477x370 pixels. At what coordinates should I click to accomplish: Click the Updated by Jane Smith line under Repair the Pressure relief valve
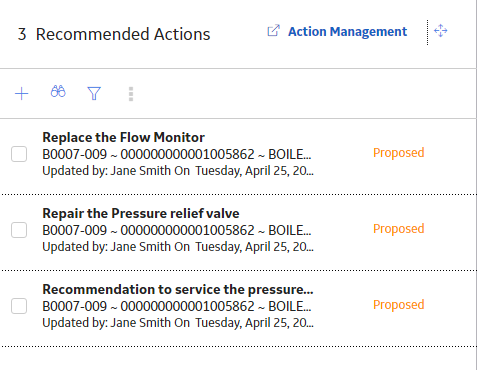pyautogui.click(x=178, y=247)
